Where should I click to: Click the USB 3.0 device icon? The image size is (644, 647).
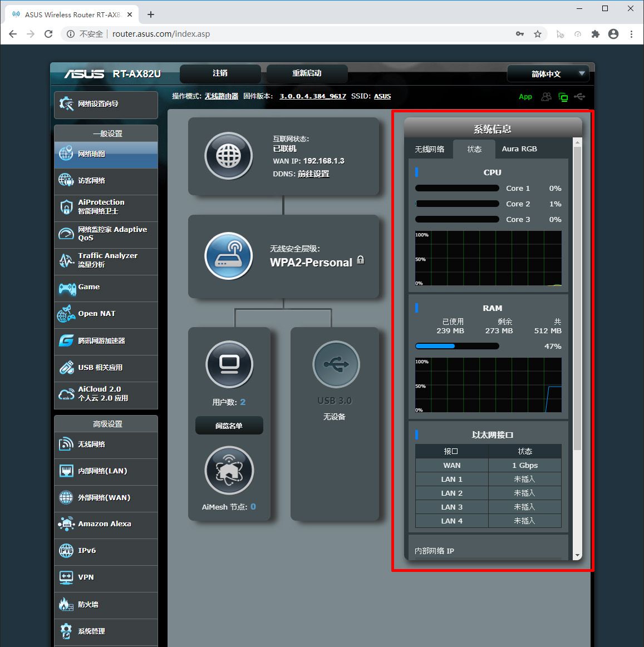click(336, 364)
